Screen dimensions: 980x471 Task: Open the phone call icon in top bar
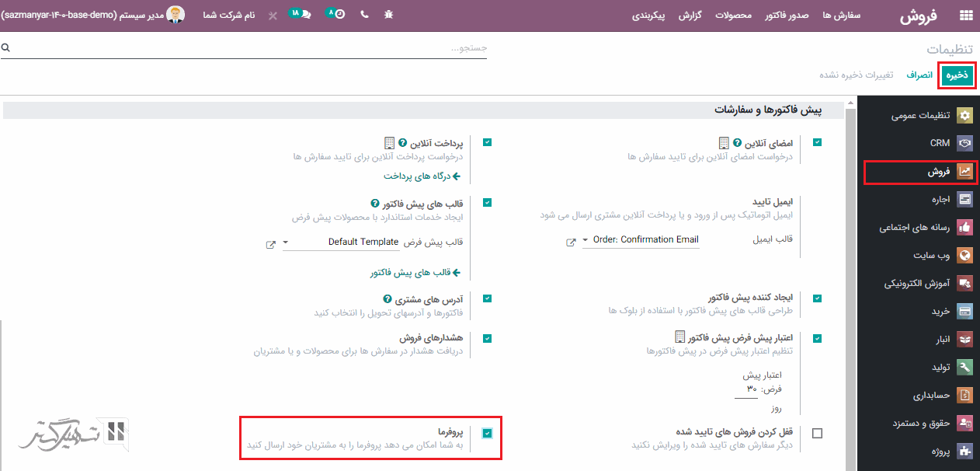[364, 16]
